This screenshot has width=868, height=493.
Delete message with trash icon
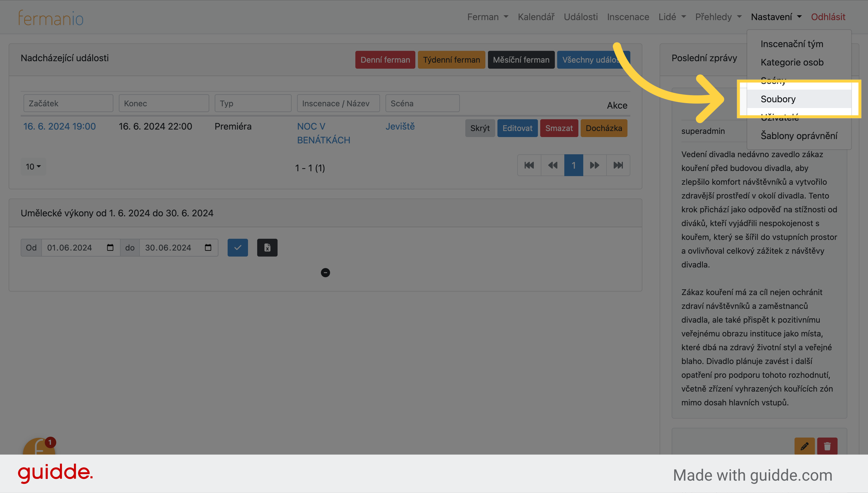(827, 446)
